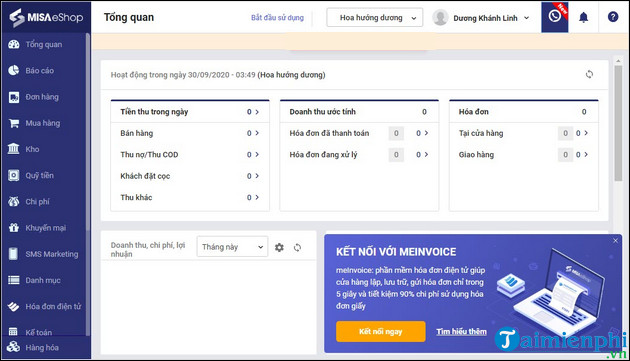Screen dimensions: 630x361
Task: Expand Tiền thu trong ngày details arrow
Action: (x=257, y=112)
